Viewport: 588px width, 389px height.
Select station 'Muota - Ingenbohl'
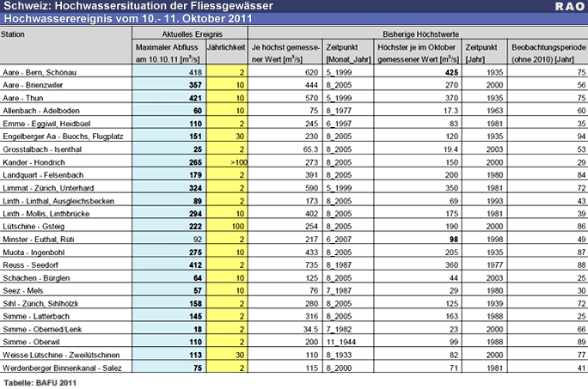click(34, 252)
